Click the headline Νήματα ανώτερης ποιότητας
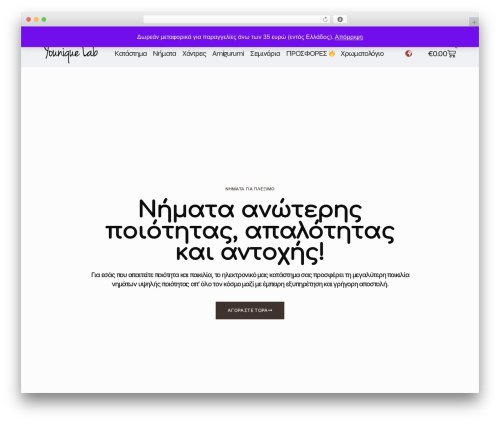 pos(250,231)
